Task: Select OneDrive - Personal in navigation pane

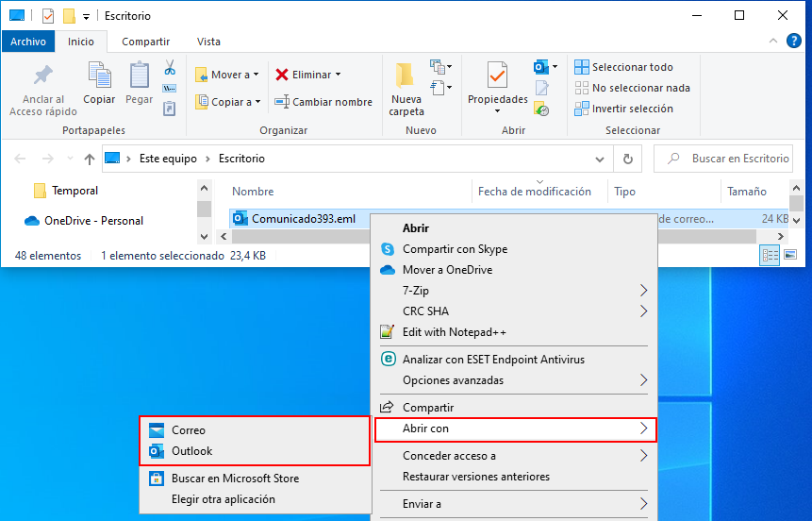Action: 93,221
